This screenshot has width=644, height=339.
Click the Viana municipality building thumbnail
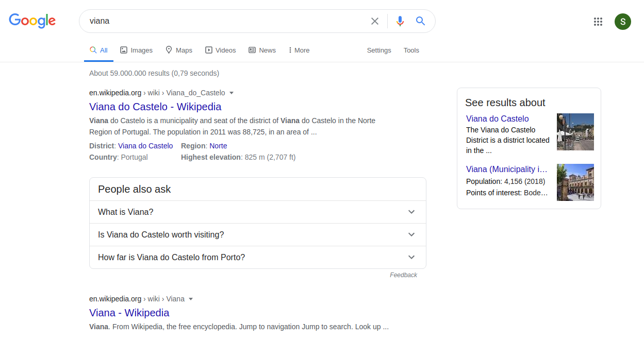(x=575, y=182)
